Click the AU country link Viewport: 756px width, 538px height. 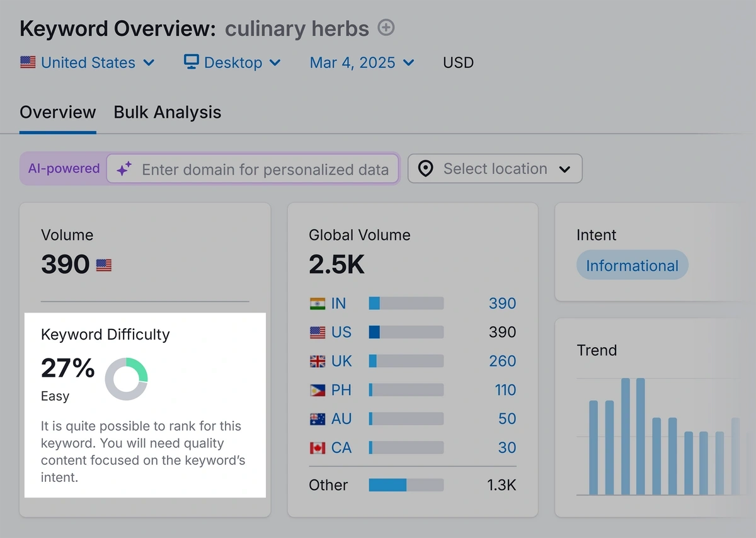[x=341, y=419]
